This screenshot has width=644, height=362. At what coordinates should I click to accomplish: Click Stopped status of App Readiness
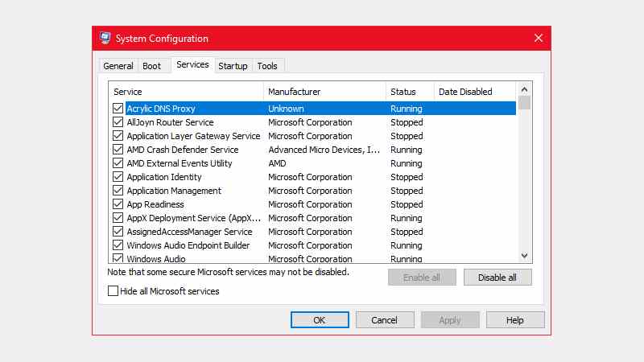point(407,204)
